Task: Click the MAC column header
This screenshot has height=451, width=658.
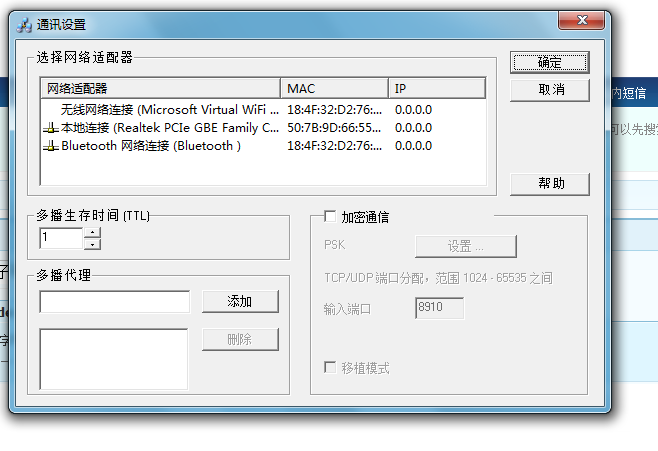Action: [334, 88]
